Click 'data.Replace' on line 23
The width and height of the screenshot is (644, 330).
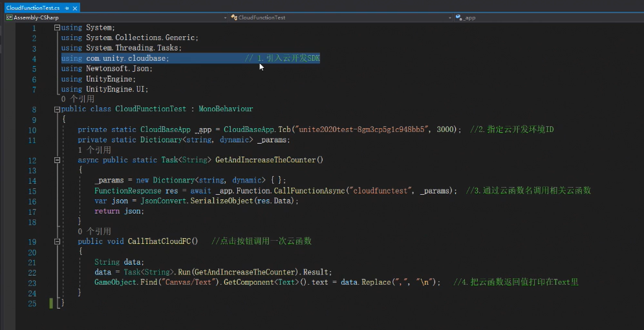tap(365, 282)
